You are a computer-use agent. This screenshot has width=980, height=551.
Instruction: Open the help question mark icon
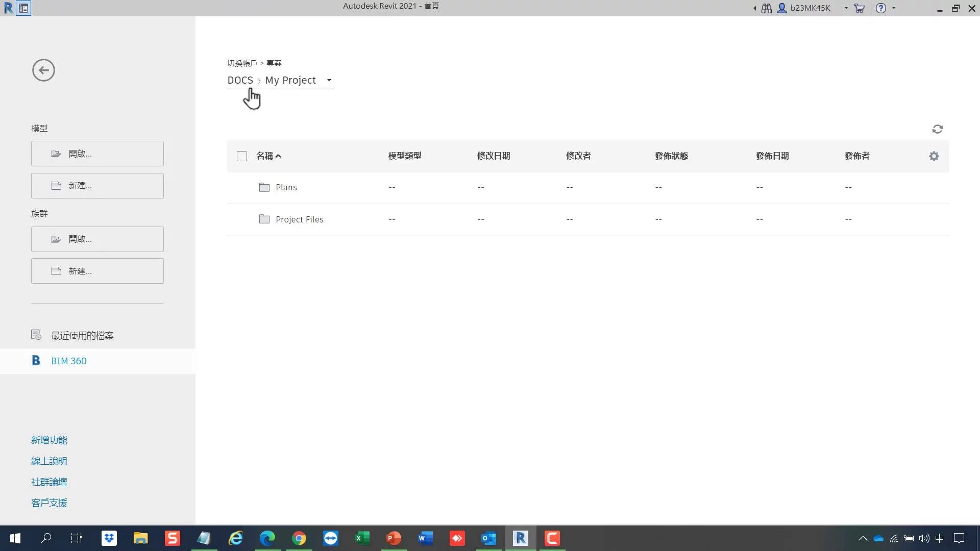(x=881, y=8)
